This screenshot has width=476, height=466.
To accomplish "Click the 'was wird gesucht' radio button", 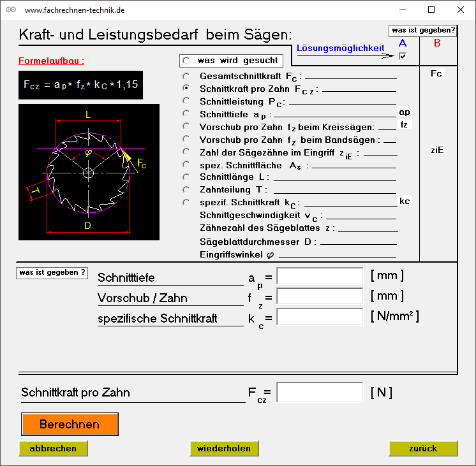I will (x=186, y=61).
